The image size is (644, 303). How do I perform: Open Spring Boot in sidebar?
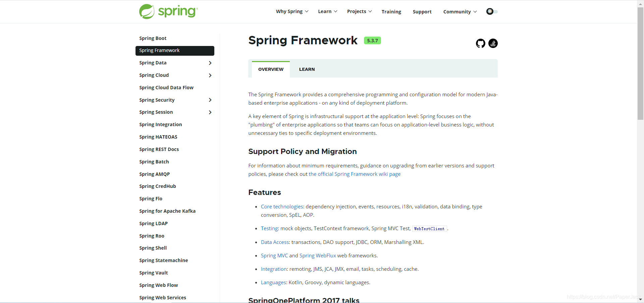coord(153,38)
